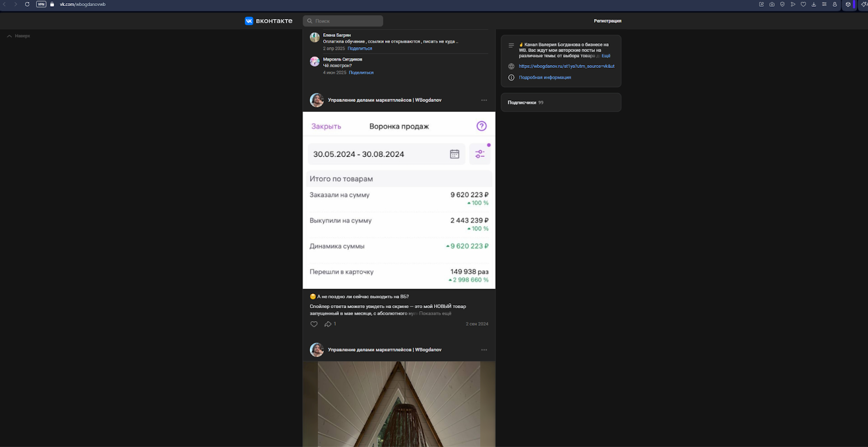Open the three-dot menu of the sales funnel post
The width and height of the screenshot is (868, 447).
point(484,100)
